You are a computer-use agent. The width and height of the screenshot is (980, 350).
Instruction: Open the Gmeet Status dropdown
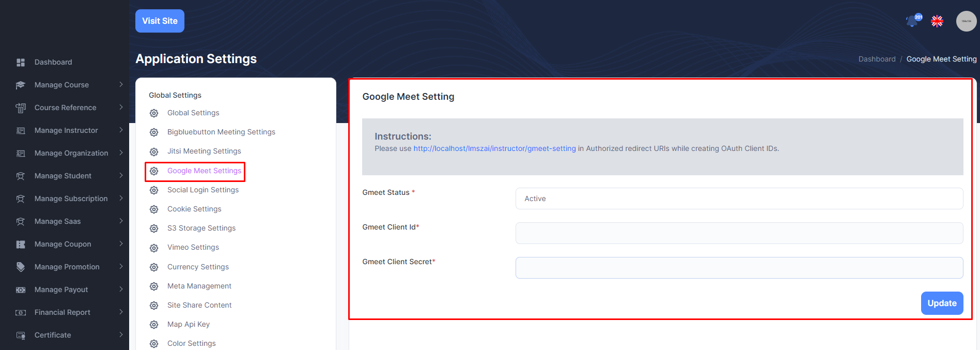click(x=739, y=199)
